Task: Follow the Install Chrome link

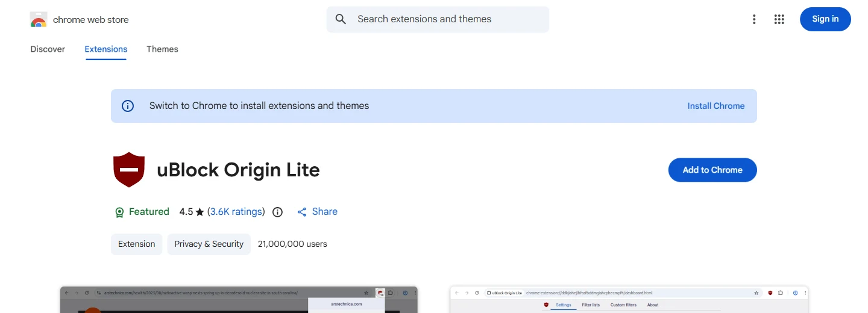Action: [716, 106]
